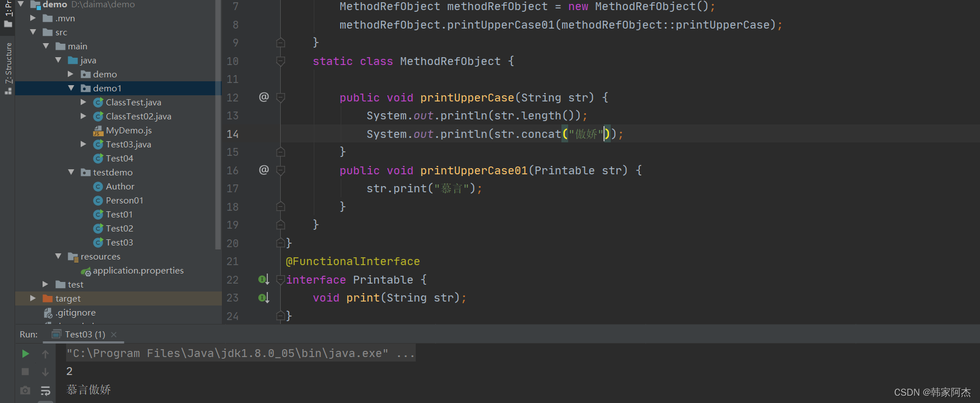Close the Test03 (1) run tab
The height and width of the screenshot is (403, 980).
click(x=114, y=335)
